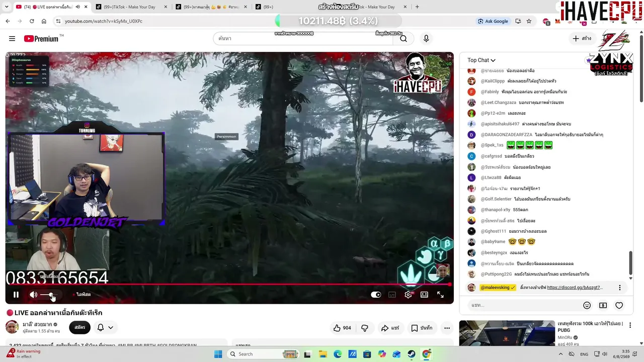Like the video with thumbs up
This screenshot has height=362, width=644.
(342, 328)
